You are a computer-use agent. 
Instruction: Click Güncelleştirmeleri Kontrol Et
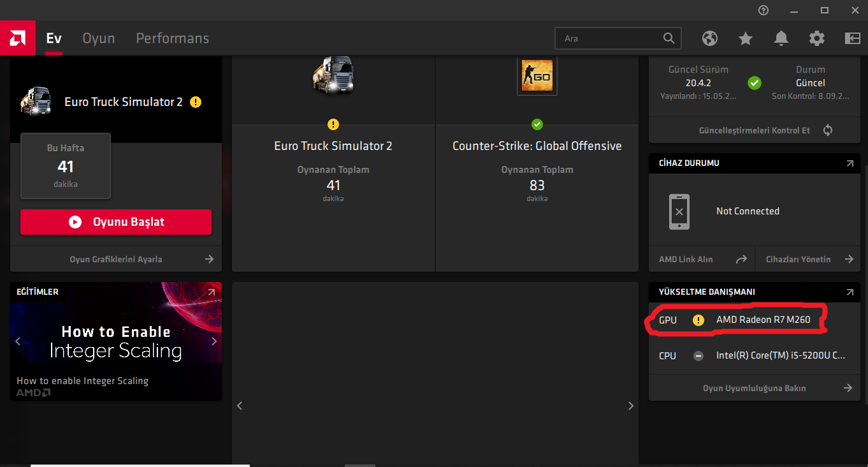755,130
